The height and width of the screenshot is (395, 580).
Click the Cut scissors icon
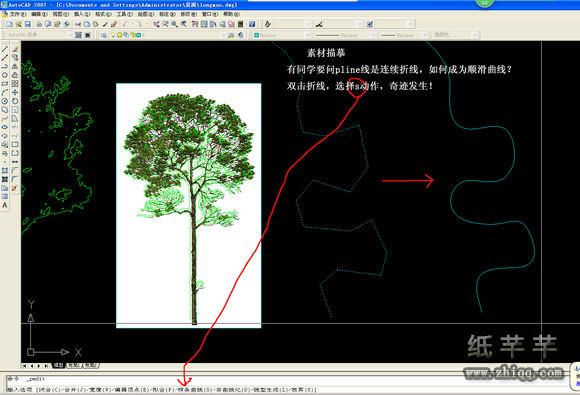pyautogui.click(x=78, y=24)
